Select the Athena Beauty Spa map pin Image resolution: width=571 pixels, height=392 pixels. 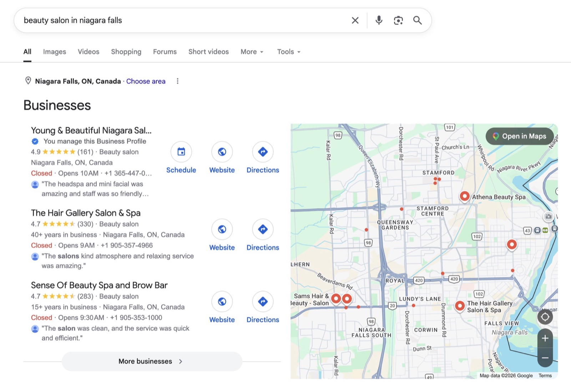pyautogui.click(x=464, y=196)
